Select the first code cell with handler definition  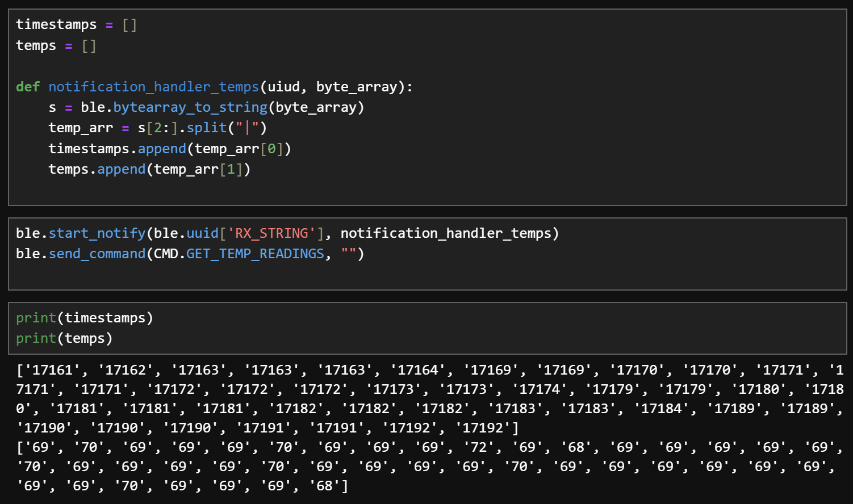[428, 107]
